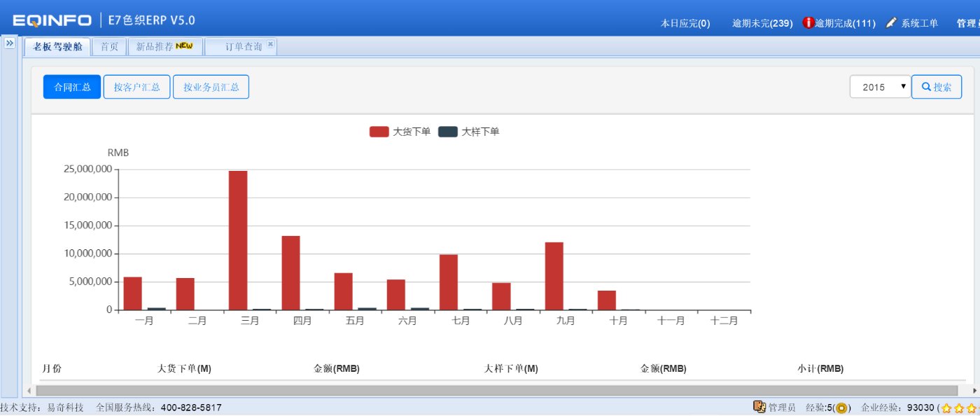This screenshot has width=980, height=416.
Task: Click the system work order pencil icon
Action: coord(891,23)
